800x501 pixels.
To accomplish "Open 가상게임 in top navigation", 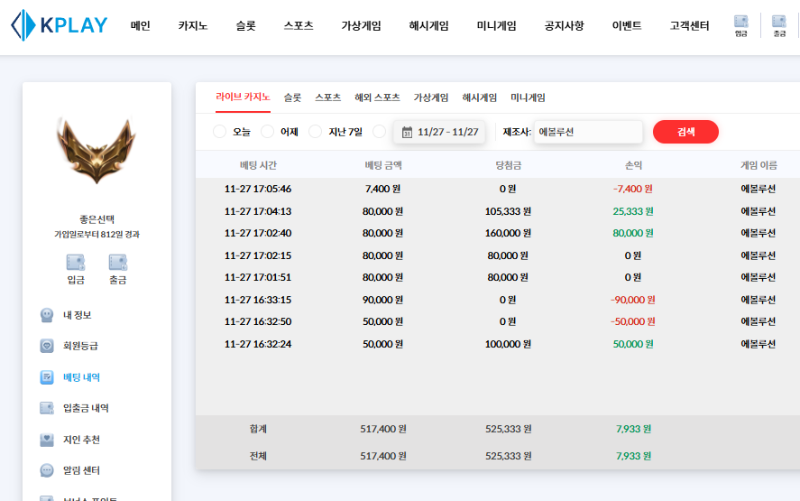I will (361, 26).
